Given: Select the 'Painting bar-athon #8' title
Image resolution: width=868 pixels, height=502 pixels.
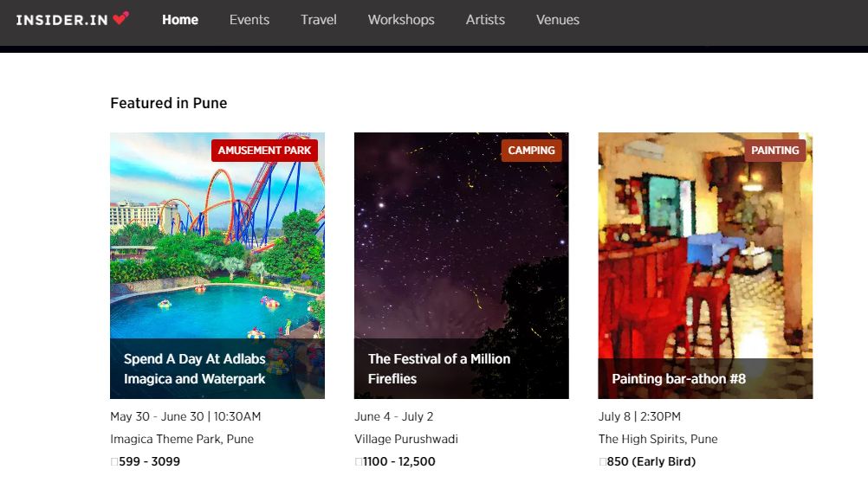Looking at the screenshot, I should point(678,379).
